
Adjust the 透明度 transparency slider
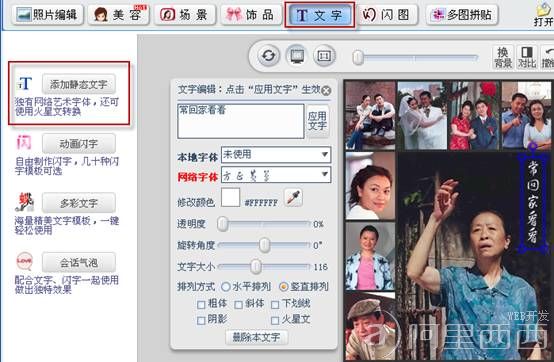(223, 224)
